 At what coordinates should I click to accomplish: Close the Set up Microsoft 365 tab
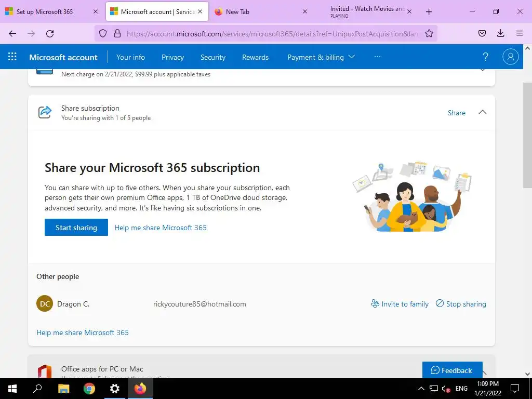click(x=96, y=11)
